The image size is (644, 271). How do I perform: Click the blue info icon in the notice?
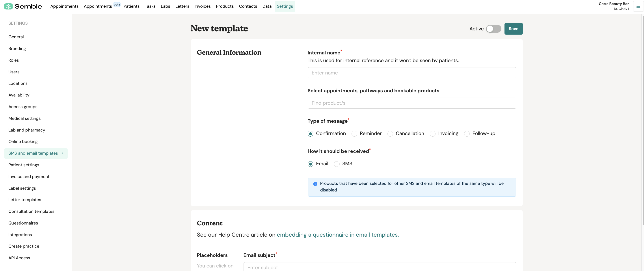tap(315, 184)
